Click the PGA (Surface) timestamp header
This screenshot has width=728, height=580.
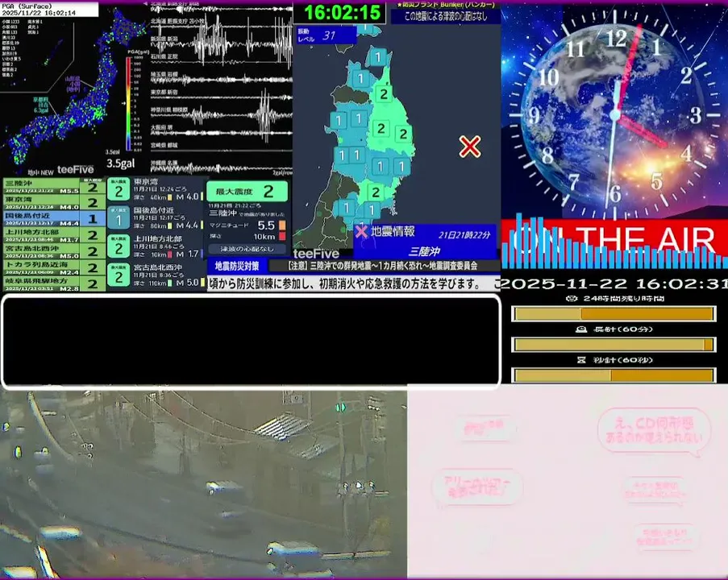(x=48, y=10)
